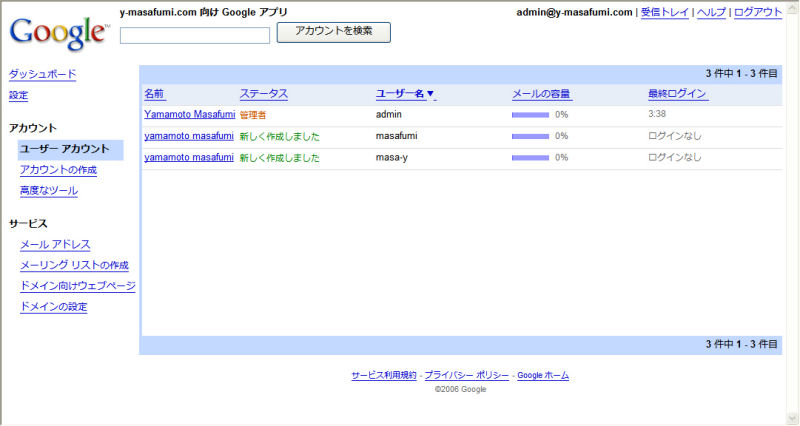Go to ダッシュボード in sidebar

coord(42,74)
